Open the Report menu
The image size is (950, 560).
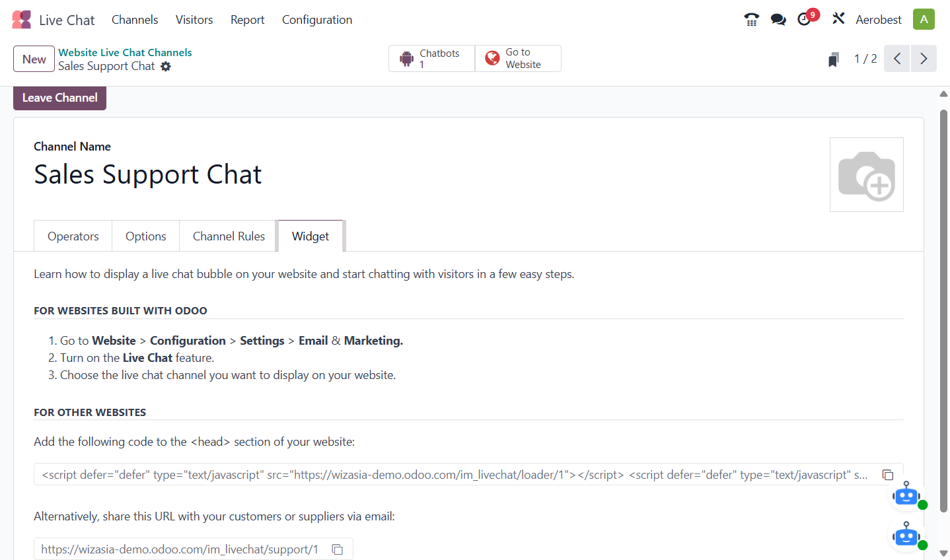(x=248, y=20)
